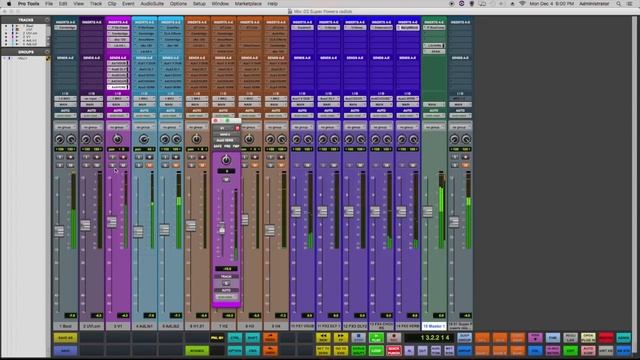Mute track 1 Beat
The height and width of the screenshot is (360, 640).
[71, 165]
